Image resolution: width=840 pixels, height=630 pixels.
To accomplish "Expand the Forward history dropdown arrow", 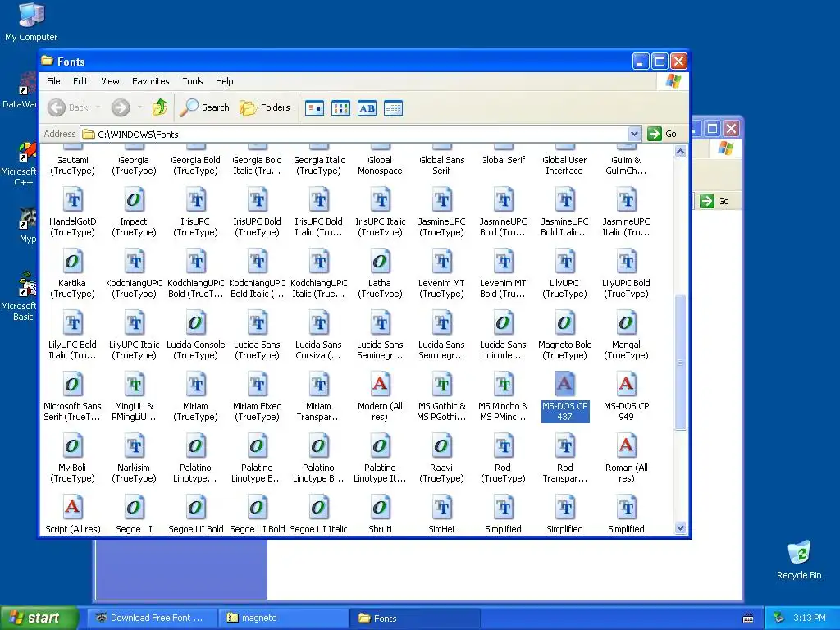I will click(x=139, y=107).
